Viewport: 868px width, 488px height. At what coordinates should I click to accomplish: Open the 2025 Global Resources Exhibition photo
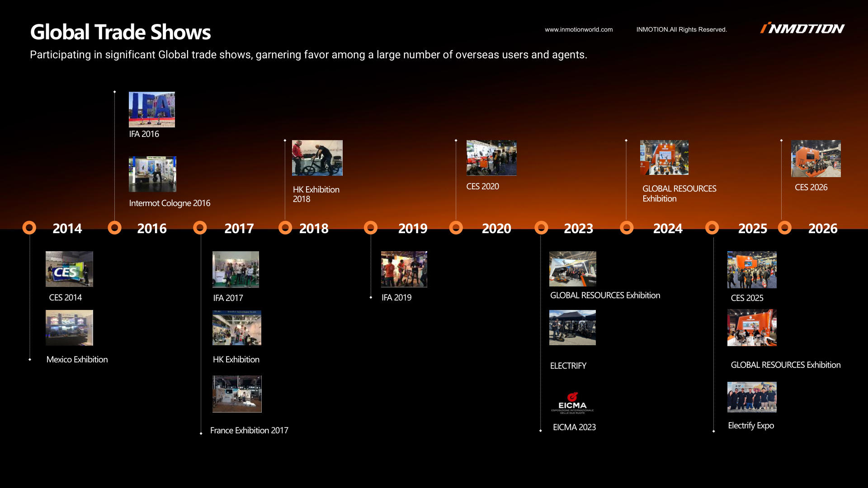[x=752, y=328]
